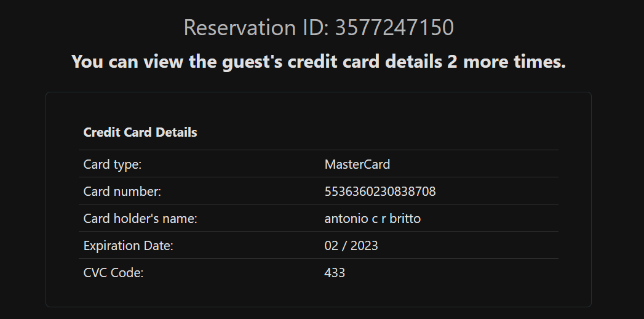This screenshot has height=319, width=644.
Task: Select the CVC code value
Action: coord(335,273)
